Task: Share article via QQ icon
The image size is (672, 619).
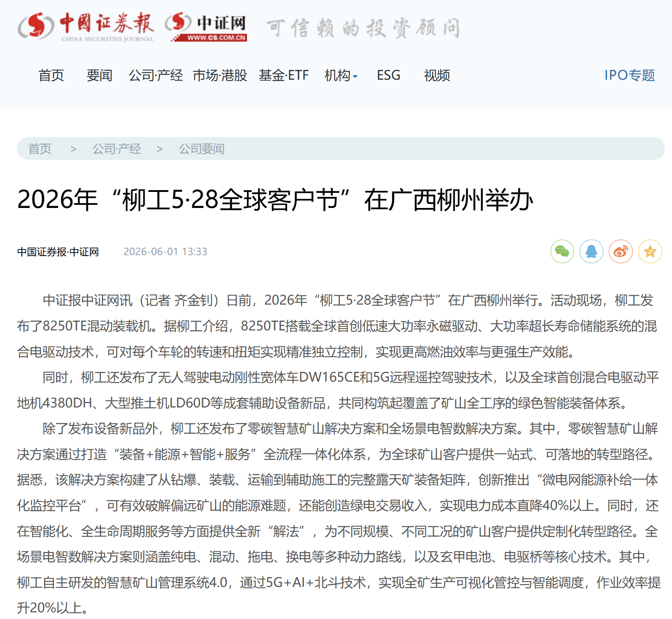Action: [x=591, y=252]
